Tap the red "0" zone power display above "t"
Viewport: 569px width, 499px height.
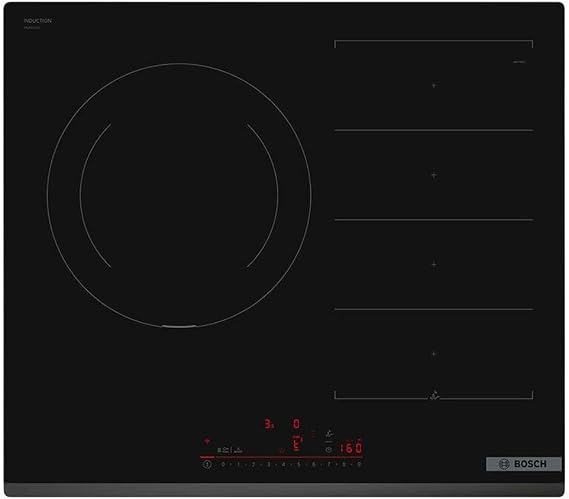point(296,424)
